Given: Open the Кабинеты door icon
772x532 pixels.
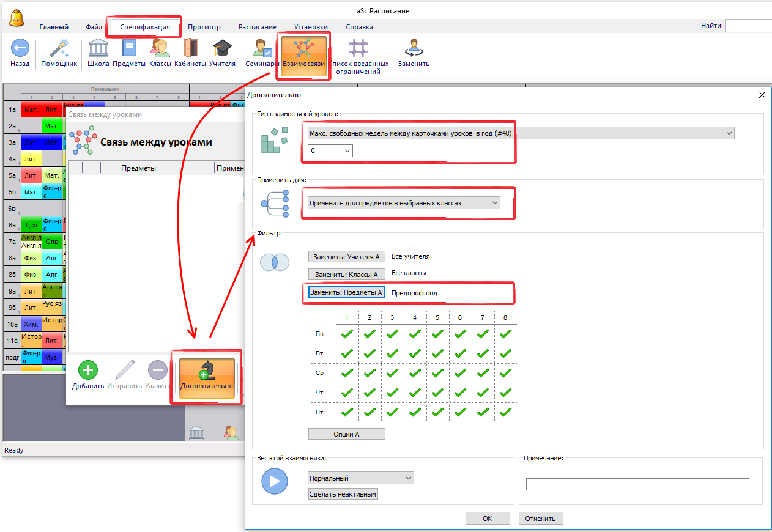Looking at the screenshot, I should [190, 49].
